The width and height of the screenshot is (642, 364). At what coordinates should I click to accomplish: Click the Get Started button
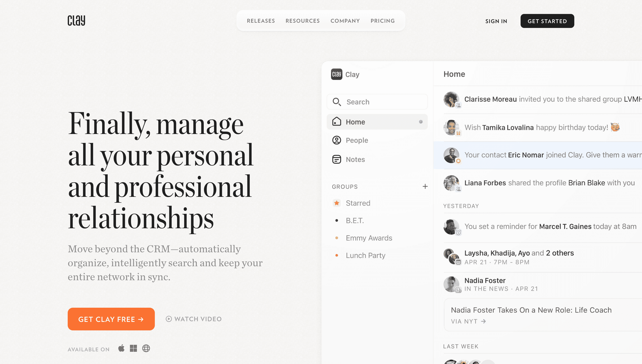pos(547,21)
